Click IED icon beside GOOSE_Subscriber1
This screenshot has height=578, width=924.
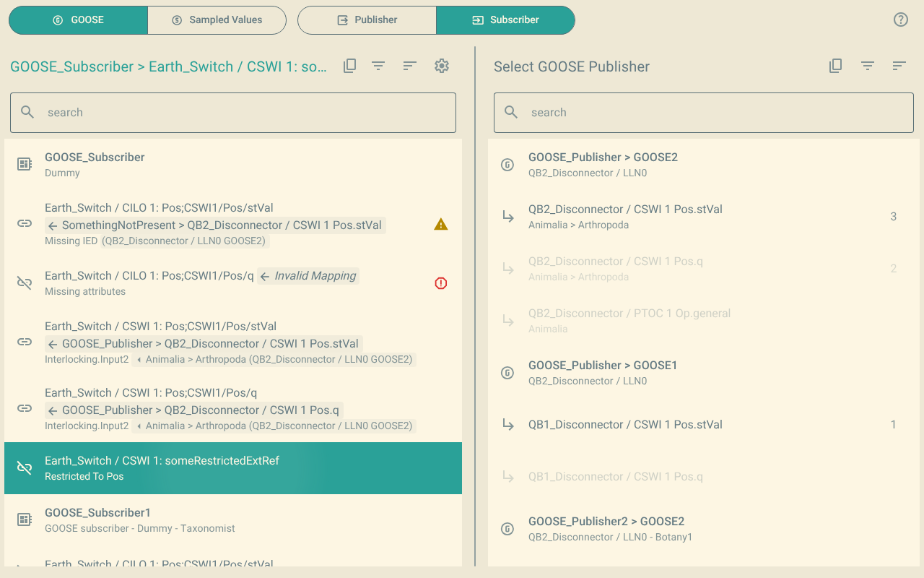(25, 520)
